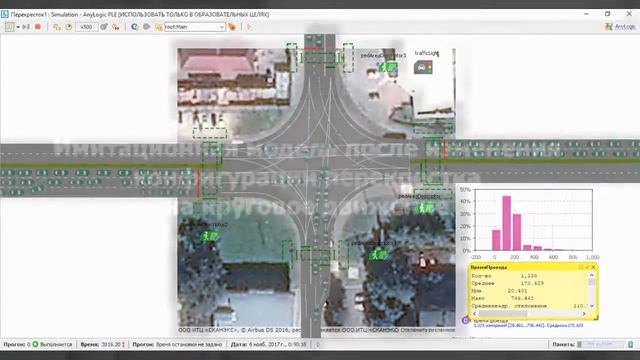Click the pedAreaDescriptor3 pedestrian icon
The height and width of the screenshot is (360, 640).
point(388,67)
